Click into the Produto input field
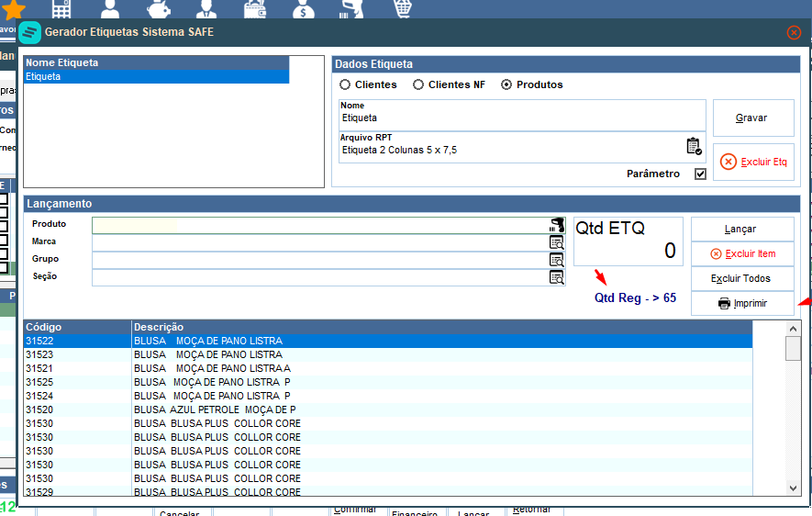Image resolution: width=812 pixels, height=516 pixels. click(320, 225)
